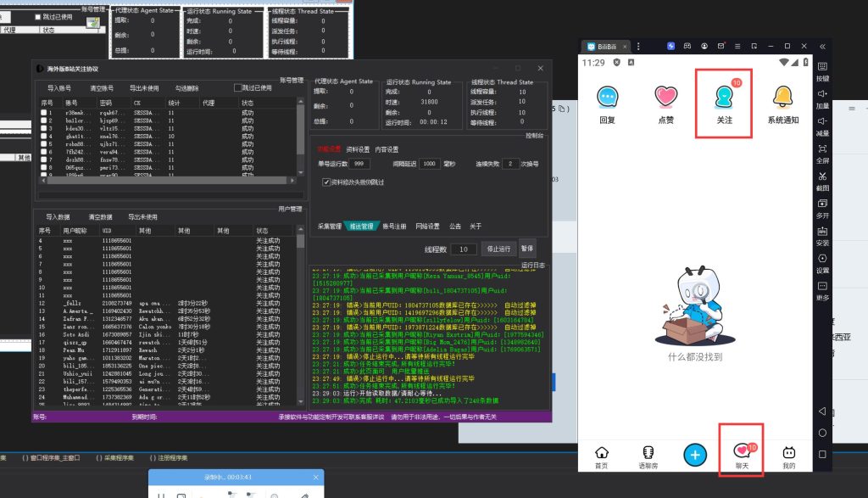The height and width of the screenshot is (498, 868).
Task: Open the 语聊房 microphone icon
Action: click(648, 456)
